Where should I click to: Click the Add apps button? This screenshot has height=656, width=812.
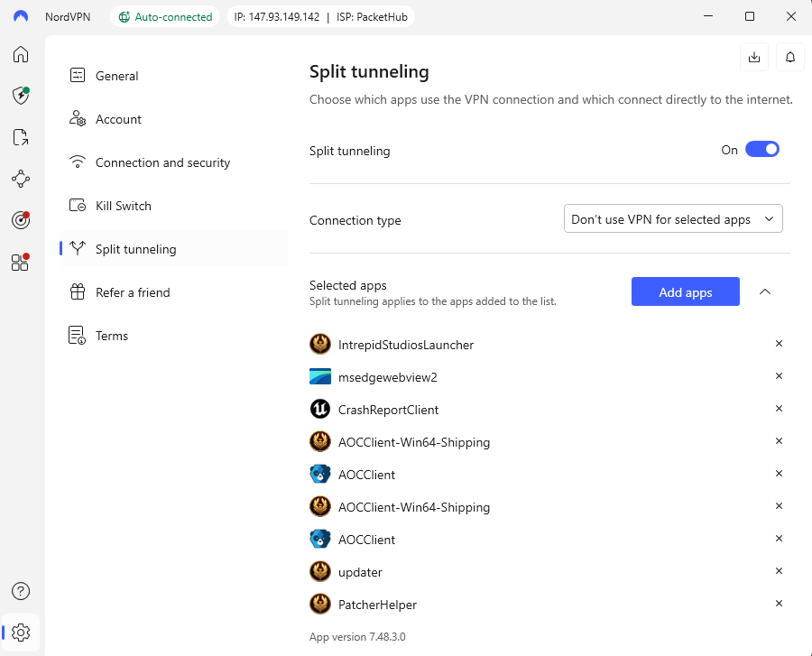(x=686, y=291)
